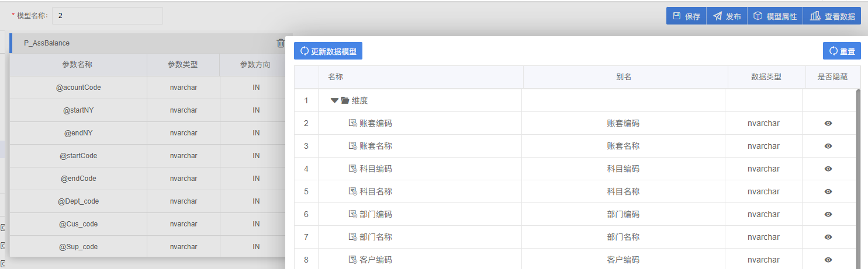Click the field icon beside 部门名称
Image resolution: width=868 pixels, height=269 pixels.
352,237
